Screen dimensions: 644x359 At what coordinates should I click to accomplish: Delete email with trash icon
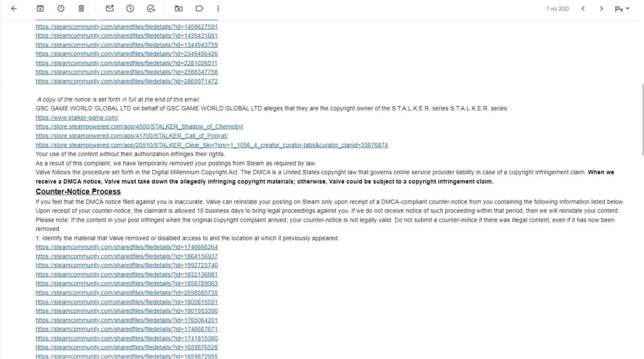(81, 9)
